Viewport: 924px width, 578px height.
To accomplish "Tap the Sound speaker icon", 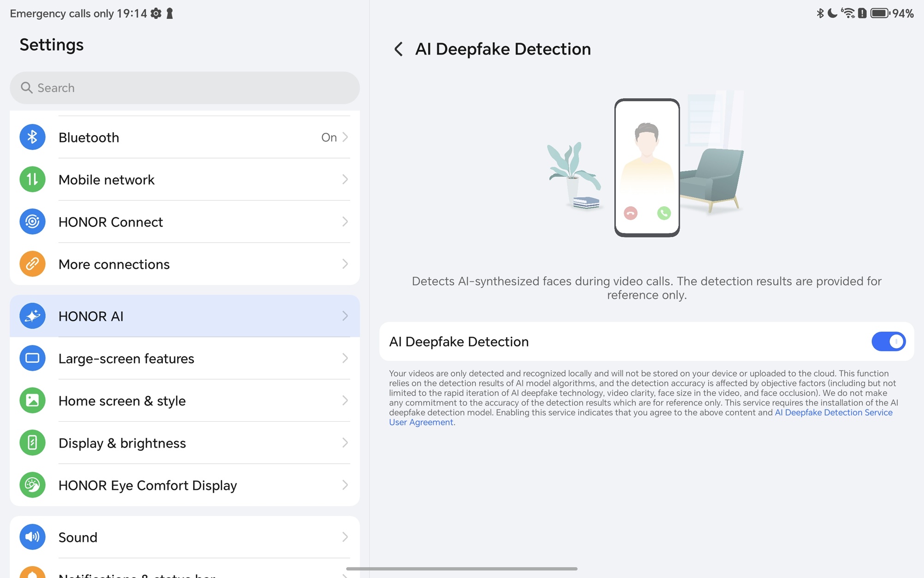I will pyautogui.click(x=32, y=537).
